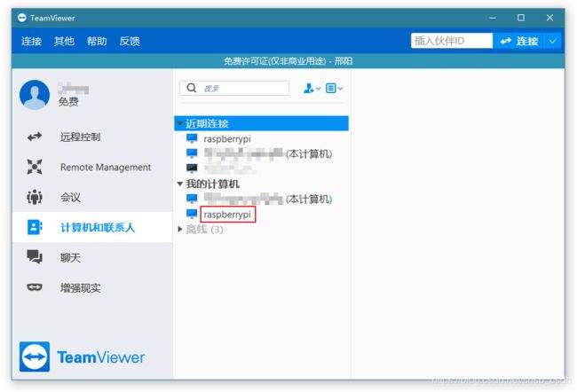Click the magnifier search icon
Screen dimensions: 577x392
[x=192, y=88]
